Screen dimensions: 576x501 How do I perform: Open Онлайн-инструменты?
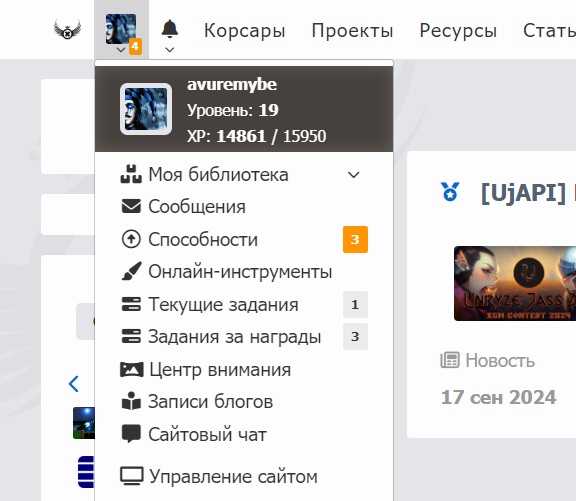(x=240, y=272)
